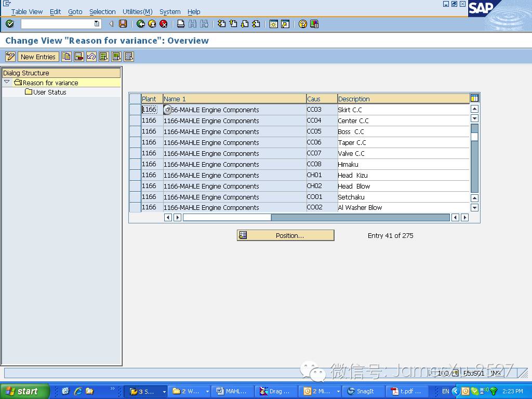
Task: Click the green checkmark Enter icon
Action: click(10, 24)
